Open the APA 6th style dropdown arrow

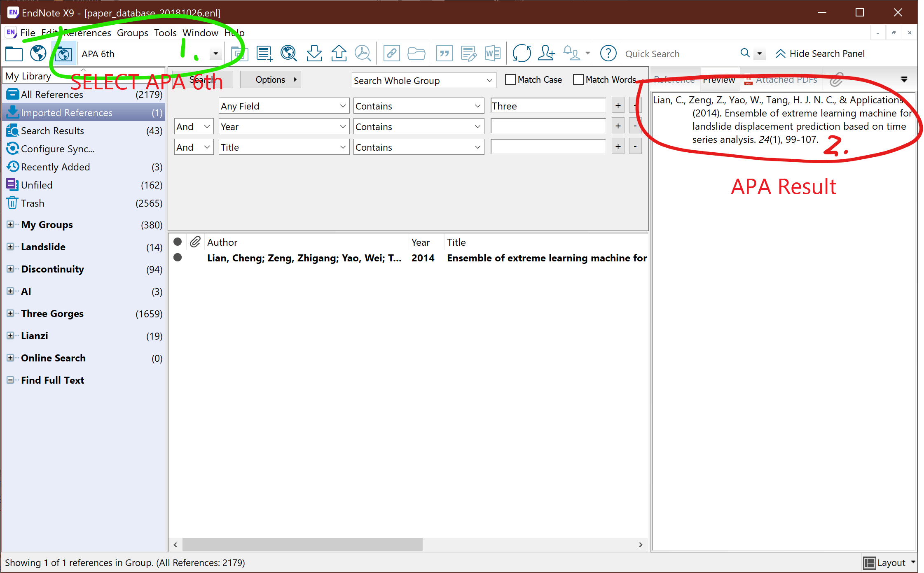click(x=215, y=54)
